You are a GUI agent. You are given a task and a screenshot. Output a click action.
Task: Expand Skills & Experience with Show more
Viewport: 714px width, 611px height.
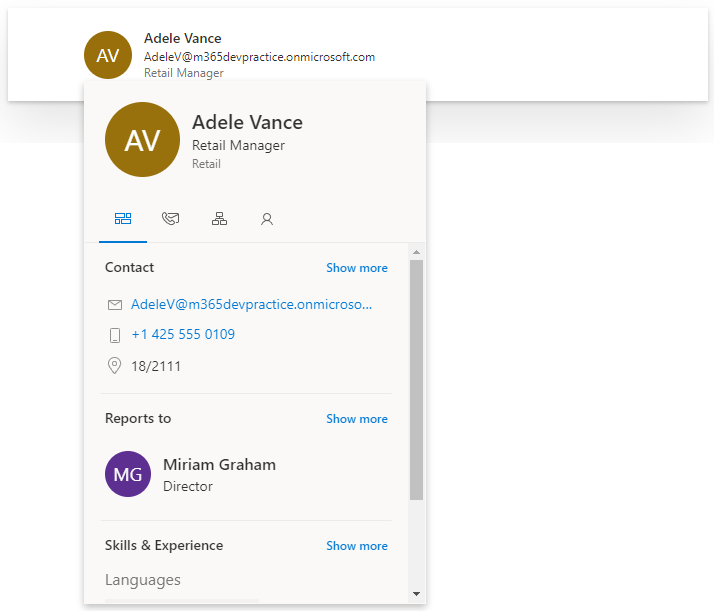pos(356,546)
